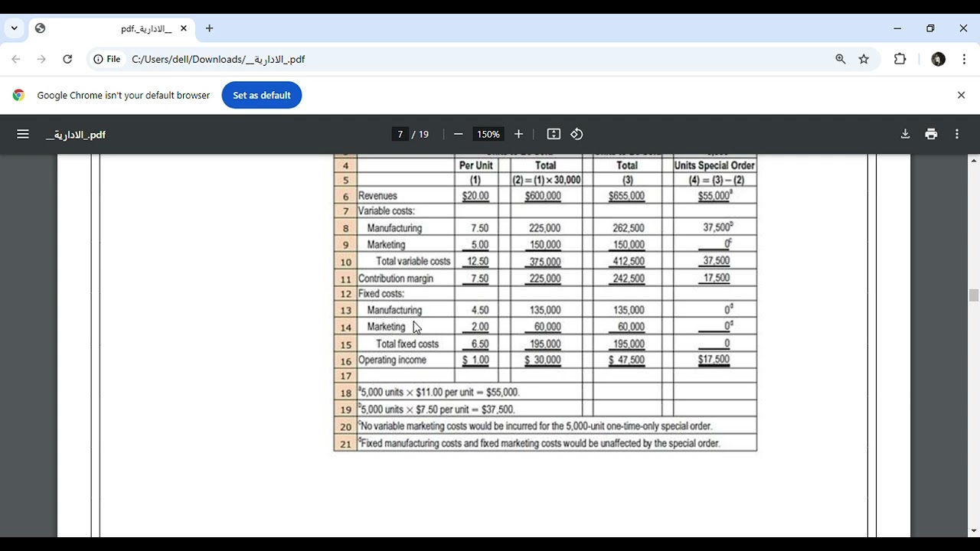Screen dimensions: 980x551
Task: Go forward to next page
Action: pos(41,59)
